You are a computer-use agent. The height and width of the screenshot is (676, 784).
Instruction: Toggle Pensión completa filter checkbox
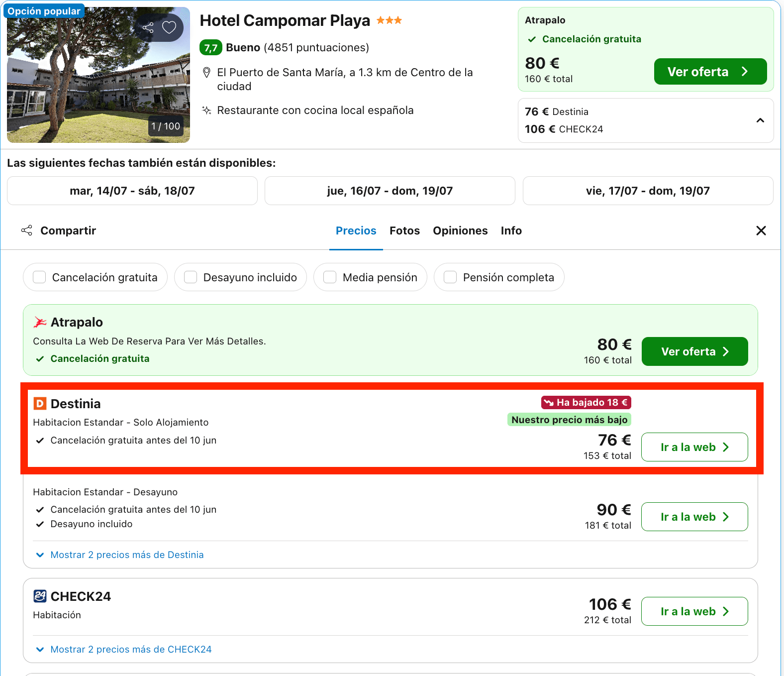(450, 277)
